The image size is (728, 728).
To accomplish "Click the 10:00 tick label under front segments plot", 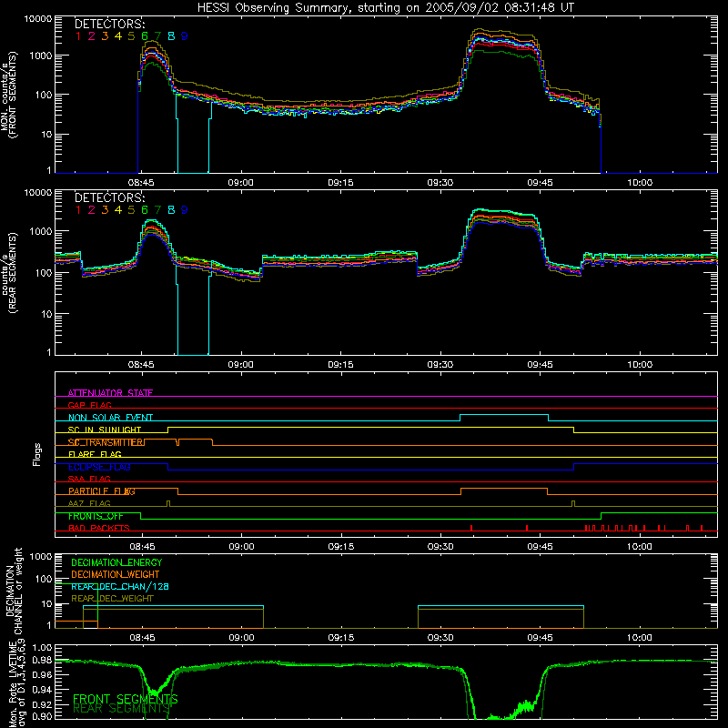I will [640, 183].
